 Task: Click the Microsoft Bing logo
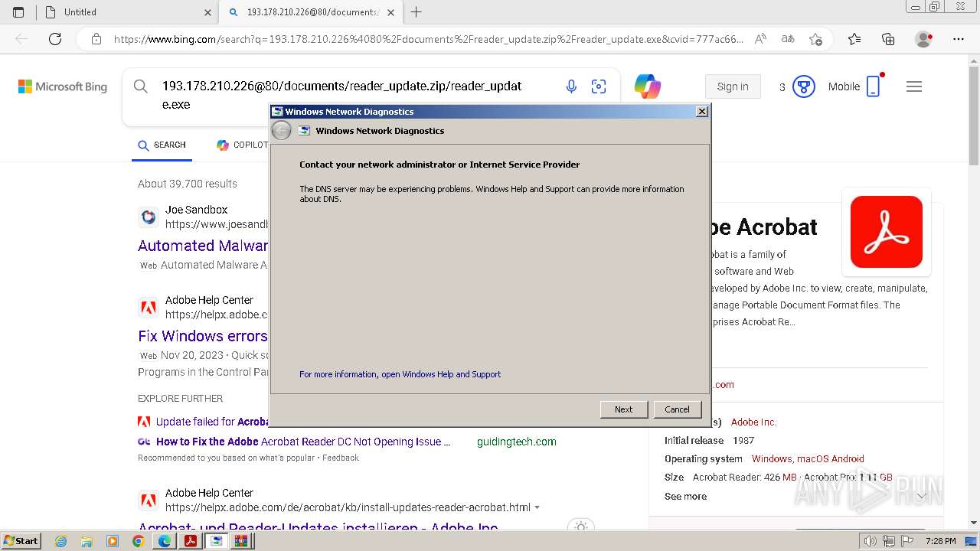click(63, 86)
